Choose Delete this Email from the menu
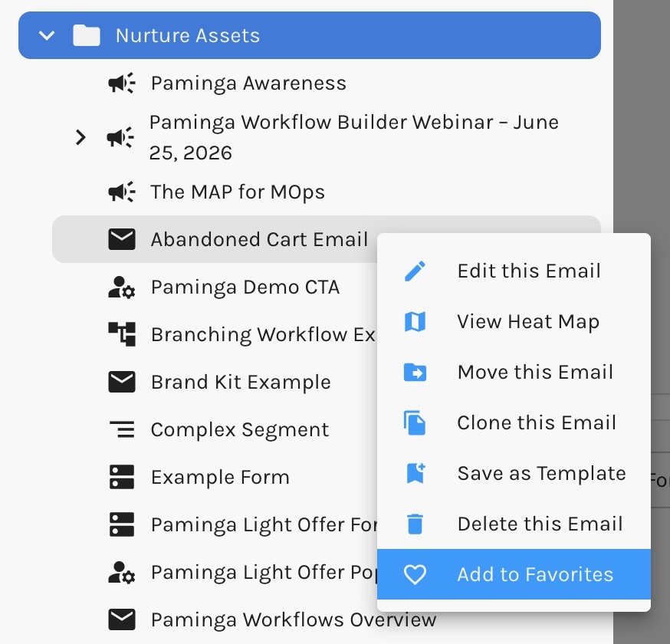Screen dimensions: 670x644 [514, 524]
